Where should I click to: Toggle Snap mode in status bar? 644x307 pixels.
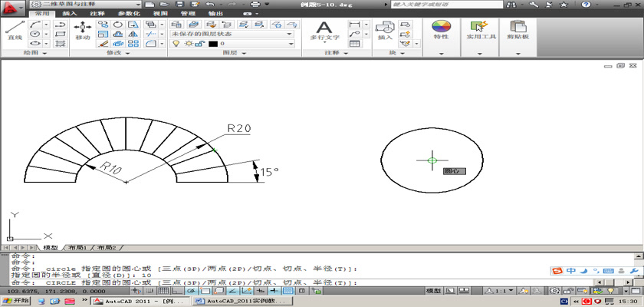coord(150,291)
